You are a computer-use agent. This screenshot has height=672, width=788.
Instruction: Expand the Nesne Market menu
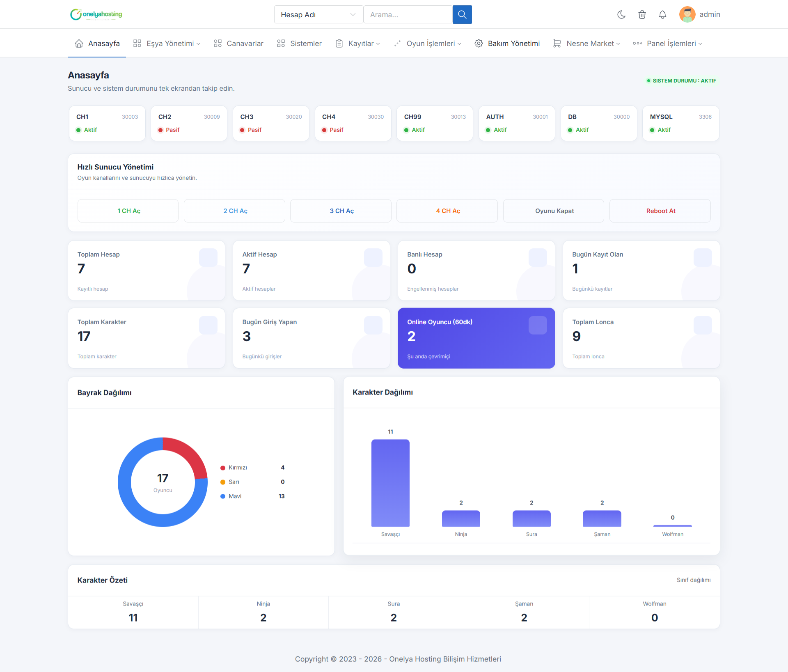[x=586, y=44]
